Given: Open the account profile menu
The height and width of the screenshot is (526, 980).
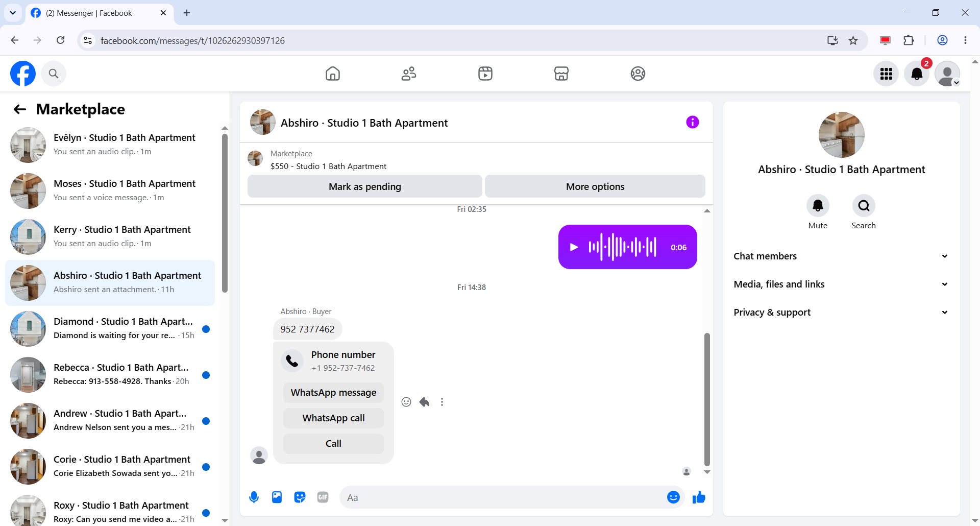Looking at the screenshot, I should pyautogui.click(x=947, y=74).
